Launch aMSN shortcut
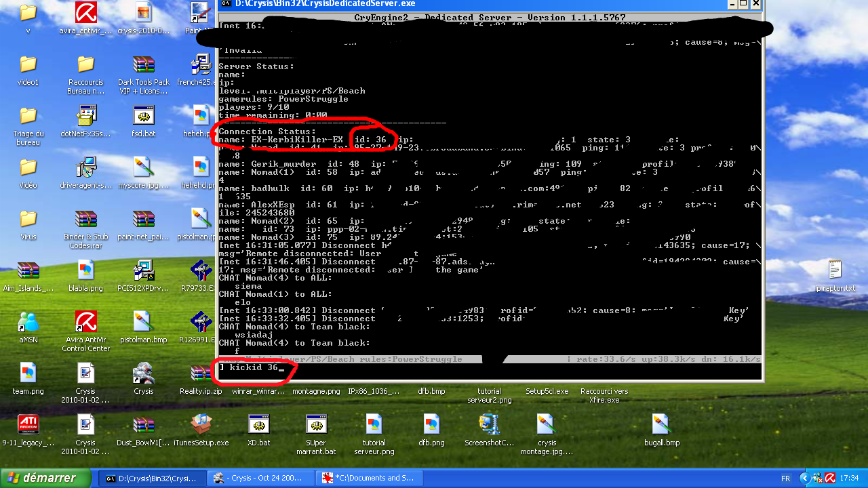This screenshot has height=488, width=868. (28, 322)
